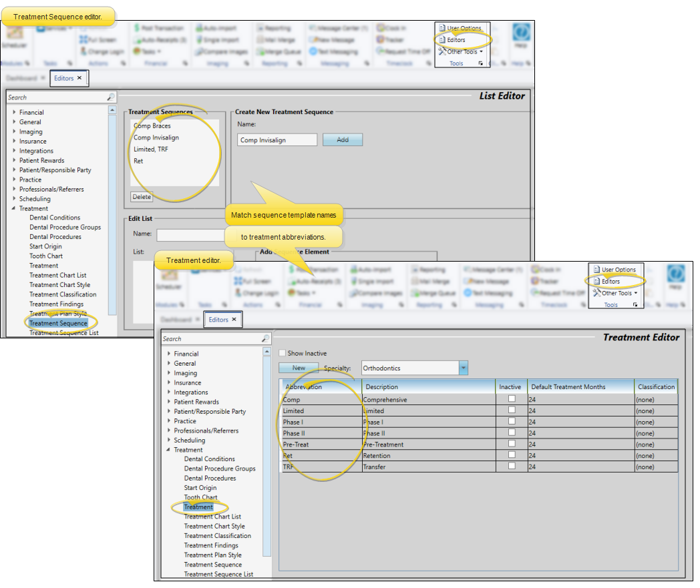Image resolution: width=700 pixels, height=588 pixels.
Task: Check the Inactive box for the TRF row
Action: 512,467
